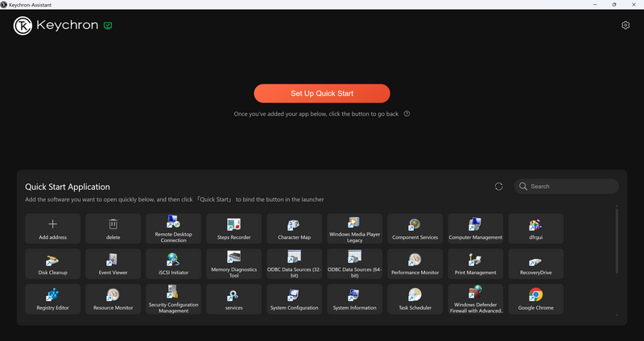Click the magnifier icon in Search box
The height and width of the screenshot is (341, 644).
[522, 187]
